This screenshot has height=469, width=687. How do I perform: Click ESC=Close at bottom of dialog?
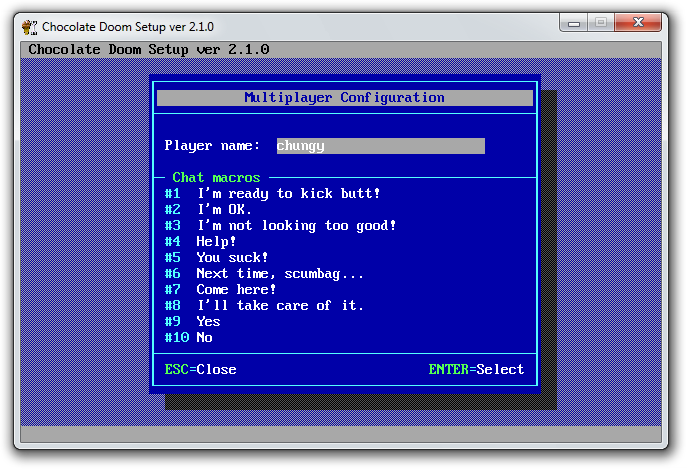click(x=200, y=370)
